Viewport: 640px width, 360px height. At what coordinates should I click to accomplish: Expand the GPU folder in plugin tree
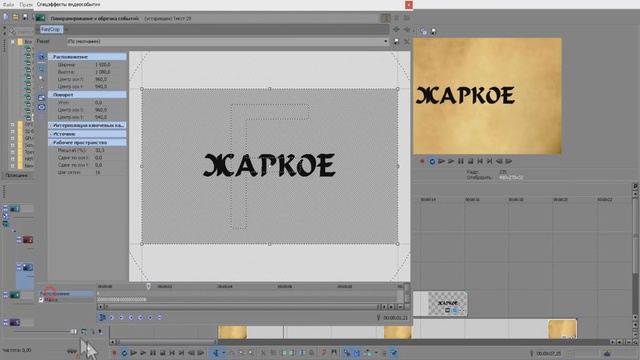pyautogui.click(x=13, y=138)
